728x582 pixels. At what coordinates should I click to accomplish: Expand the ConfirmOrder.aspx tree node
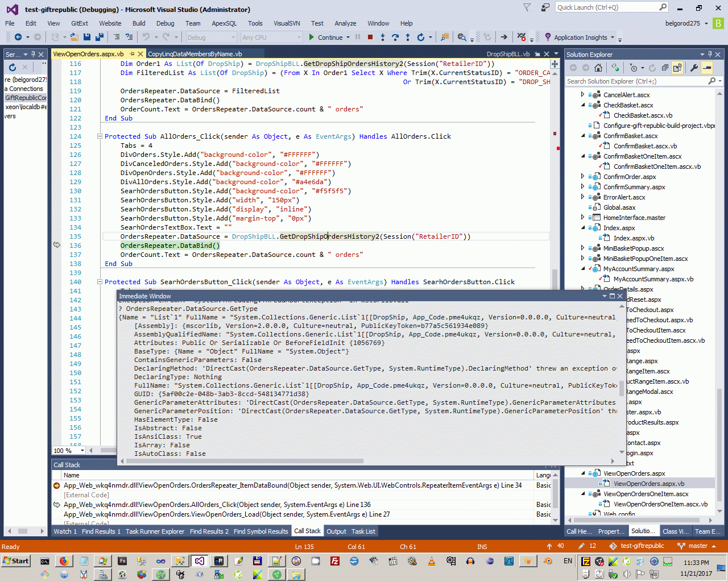tap(582, 177)
